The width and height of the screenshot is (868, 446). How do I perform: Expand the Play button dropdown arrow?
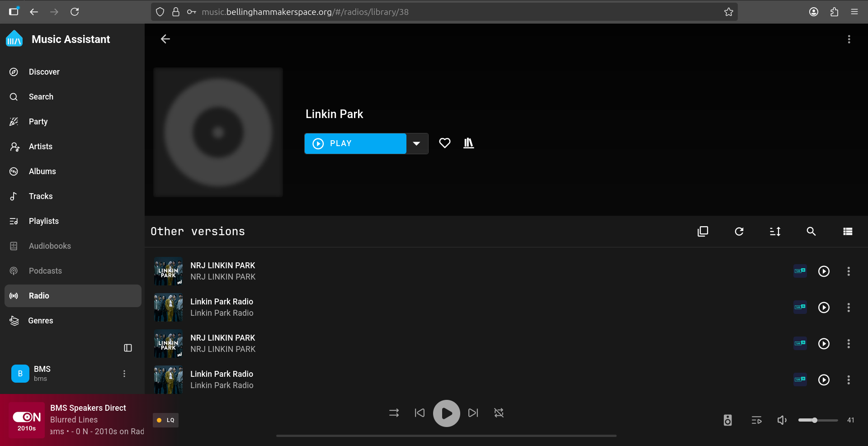[x=417, y=143]
